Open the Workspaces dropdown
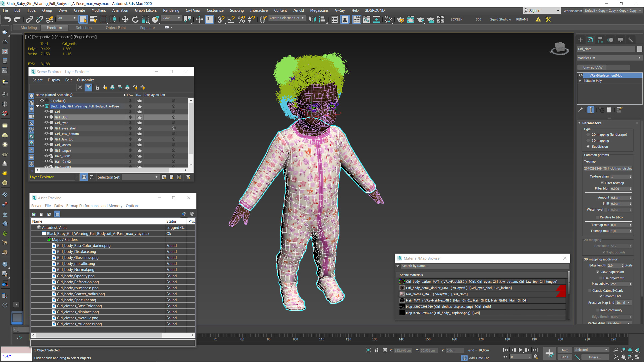This screenshot has height=362, width=644. pyautogui.click(x=612, y=11)
